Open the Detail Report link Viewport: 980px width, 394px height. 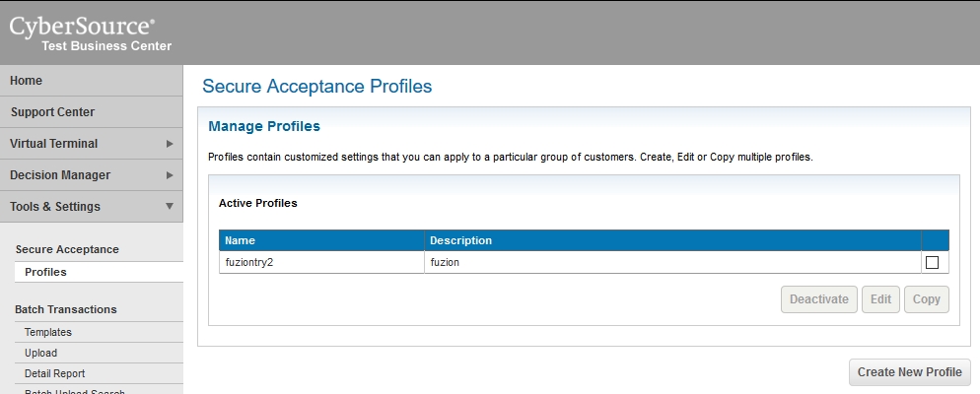(x=55, y=374)
